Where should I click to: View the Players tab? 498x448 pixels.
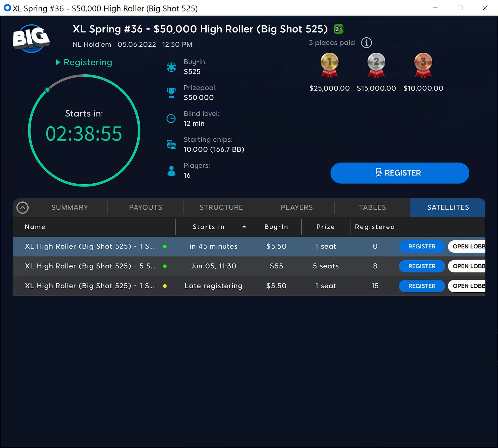click(297, 208)
